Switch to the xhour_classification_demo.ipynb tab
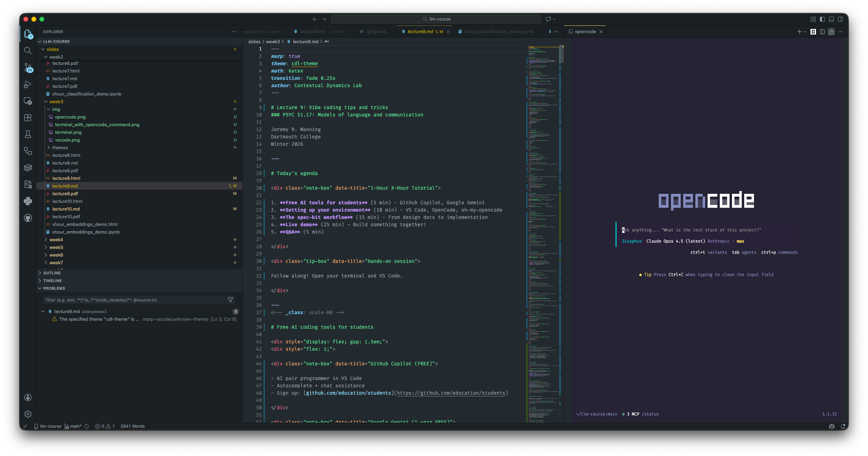The height and width of the screenshot is (456, 868). [499, 31]
